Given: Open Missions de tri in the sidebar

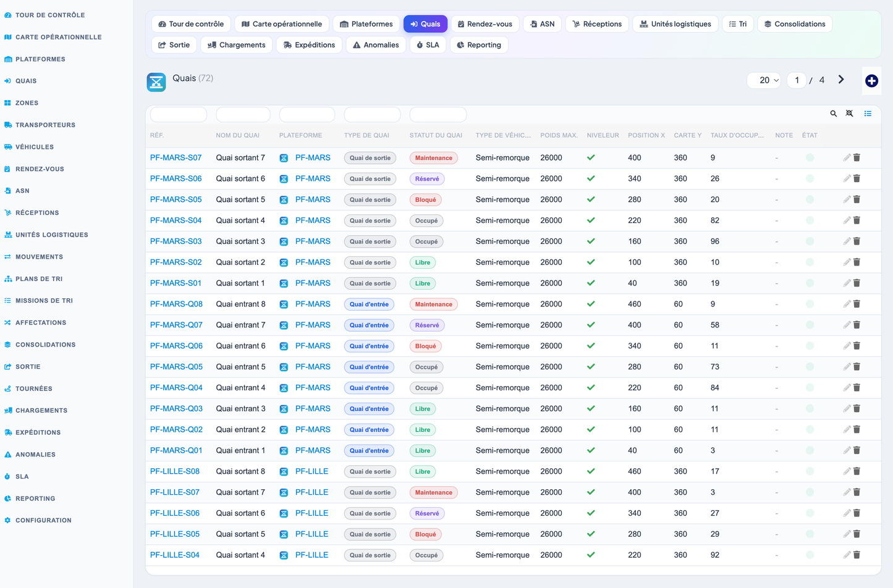Looking at the screenshot, I should [44, 301].
